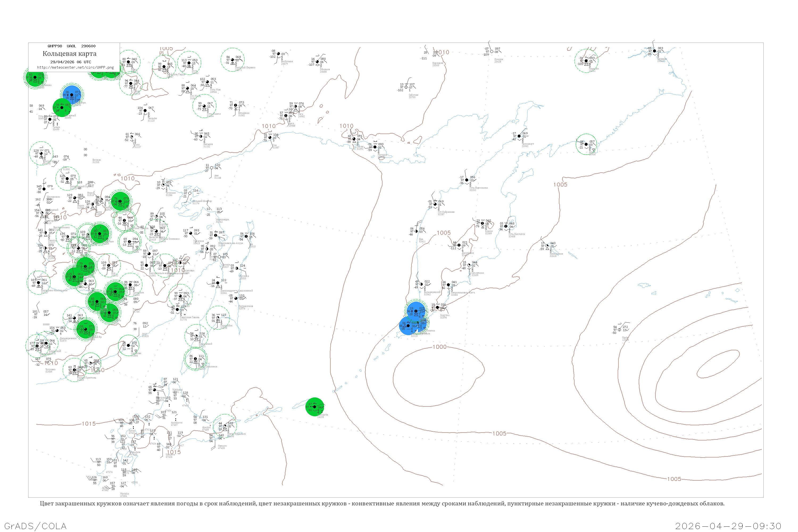Click green Puntijarka station marker 14235
This screenshot has height=532, width=798.
pyautogui.click(x=314, y=406)
